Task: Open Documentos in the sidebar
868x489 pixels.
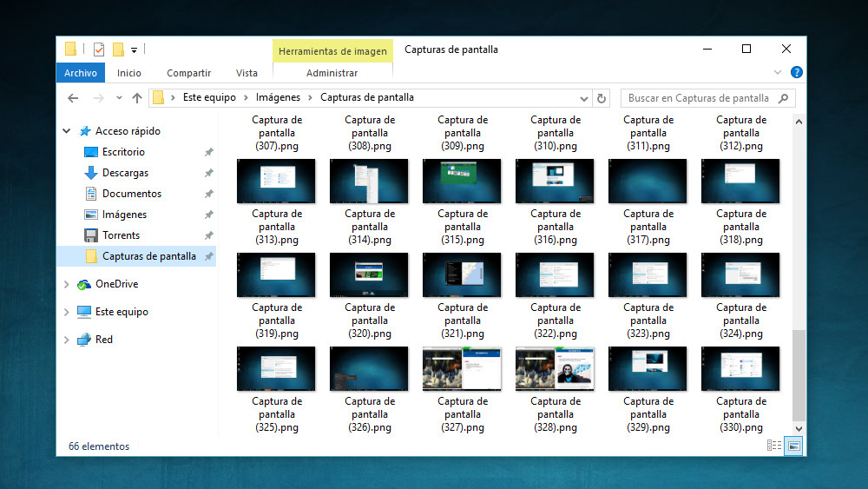Action: click(132, 194)
